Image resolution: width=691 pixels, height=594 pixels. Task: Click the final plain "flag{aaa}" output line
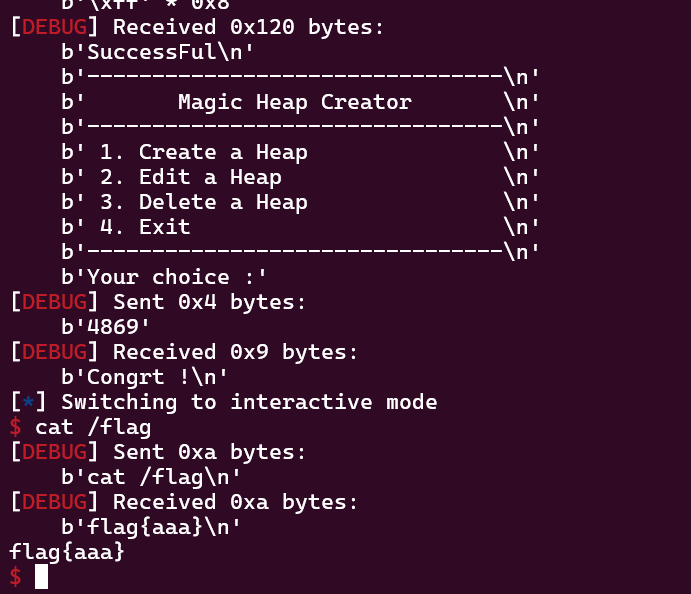[67, 551]
